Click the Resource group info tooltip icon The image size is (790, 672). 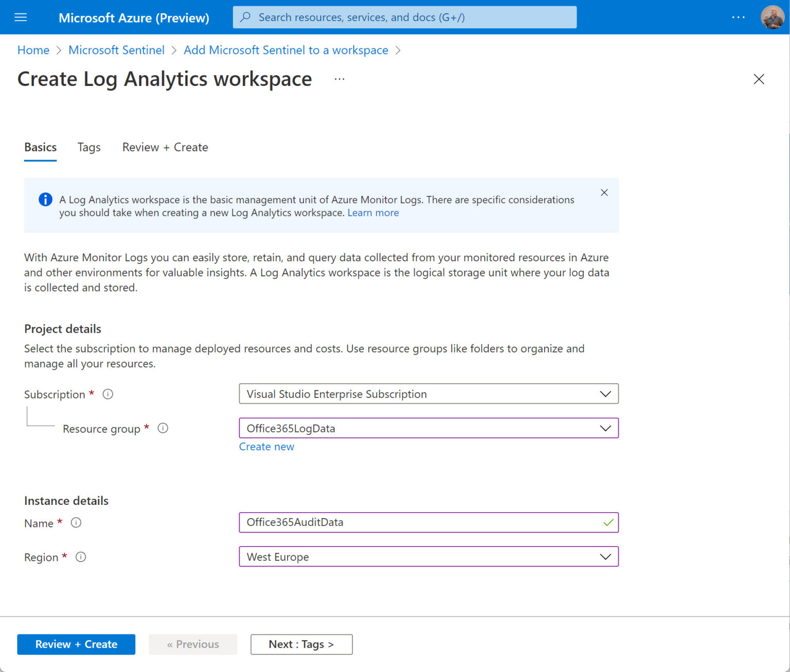pos(163,428)
